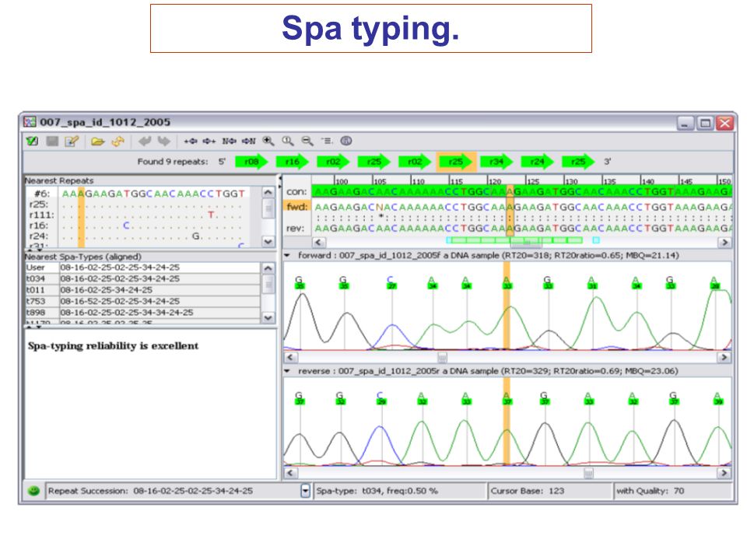Select the User row in Nearest Spa-Types

pos(142,268)
